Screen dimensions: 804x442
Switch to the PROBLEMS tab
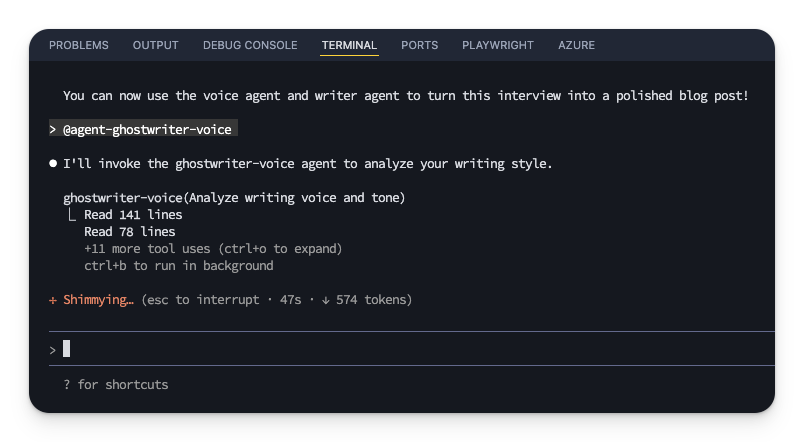tap(79, 45)
